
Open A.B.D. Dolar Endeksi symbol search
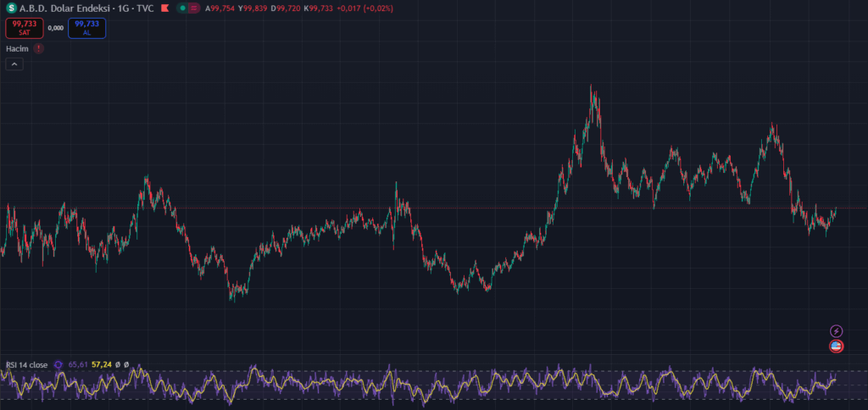(x=66, y=8)
